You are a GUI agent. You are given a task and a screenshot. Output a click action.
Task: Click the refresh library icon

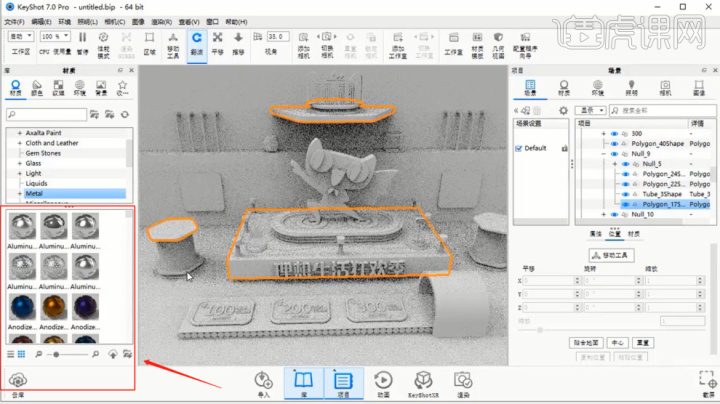124,114
